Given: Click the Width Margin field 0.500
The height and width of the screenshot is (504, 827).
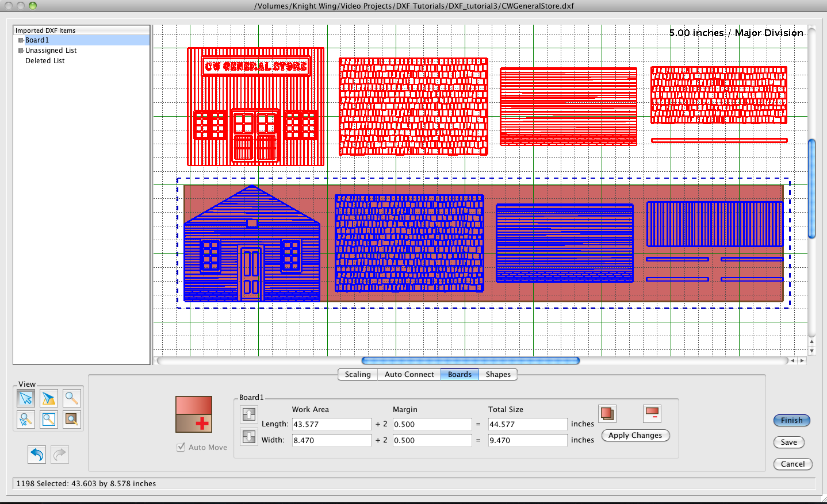Looking at the screenshot, I should (432, 440).
